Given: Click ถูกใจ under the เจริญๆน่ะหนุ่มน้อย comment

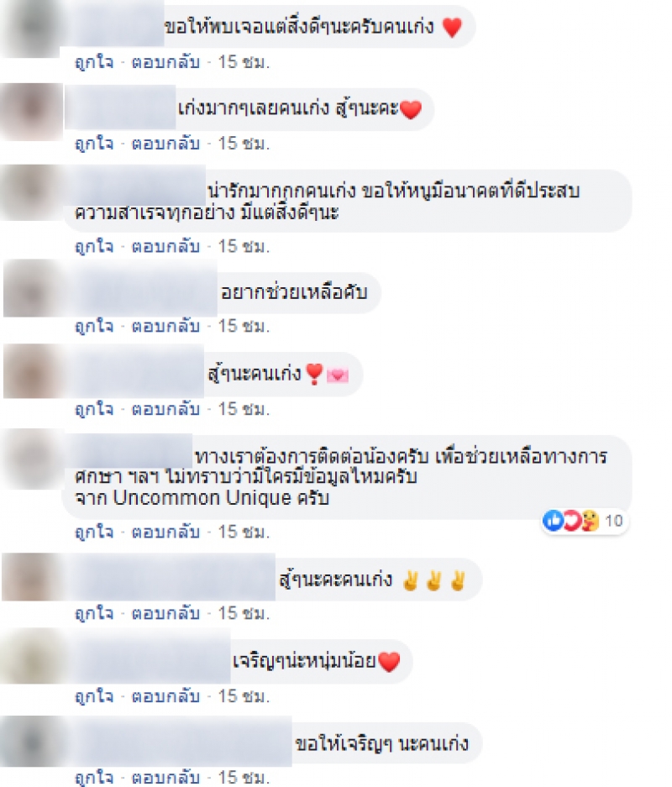Looking at the screenshot, I should [x=94, y=696].
